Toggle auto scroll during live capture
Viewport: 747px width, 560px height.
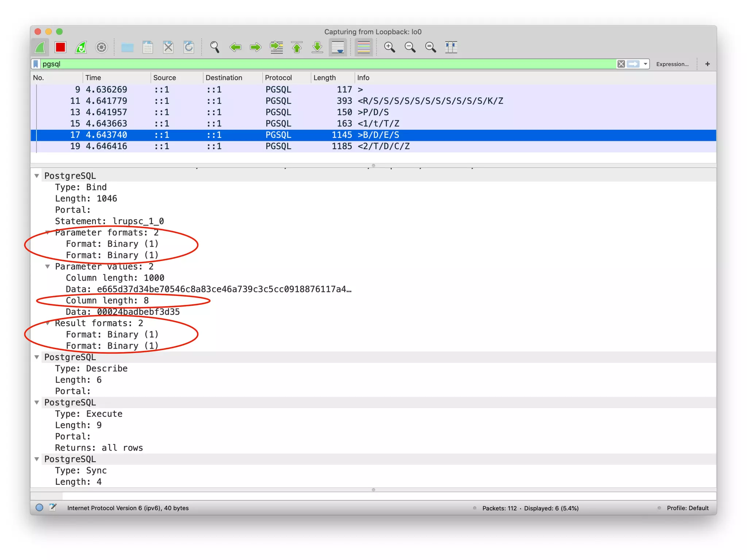pos(338,47)
